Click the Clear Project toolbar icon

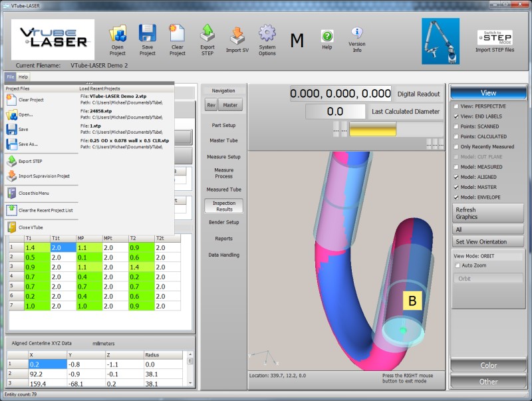(177, 35)
